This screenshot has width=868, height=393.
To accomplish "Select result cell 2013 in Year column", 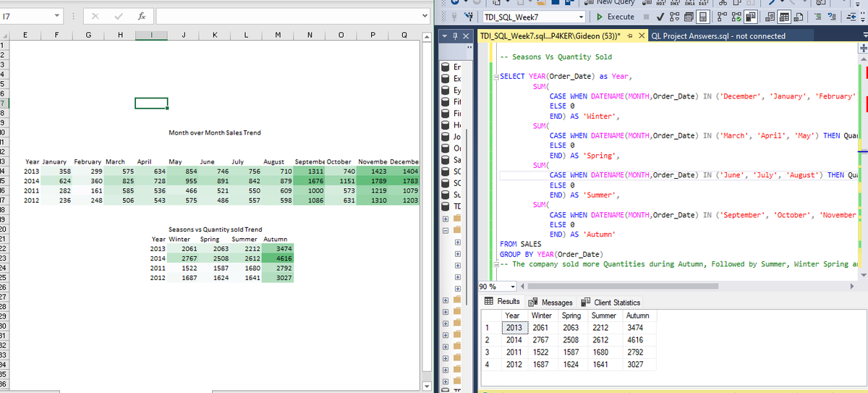I will [514, 328].
